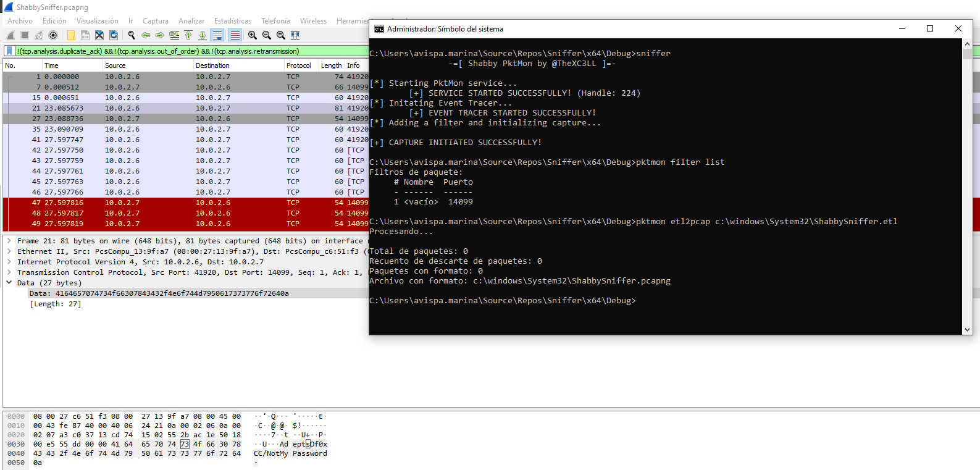Click the start capture shark fin icon

click(x=10, y=35)
